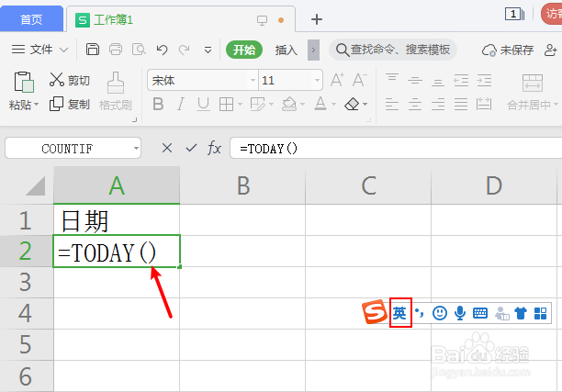Image resolution: width=562 pixels, height=392 pixels.
Task: Click distributed alignment icon
Action: (x=484, y=105)
